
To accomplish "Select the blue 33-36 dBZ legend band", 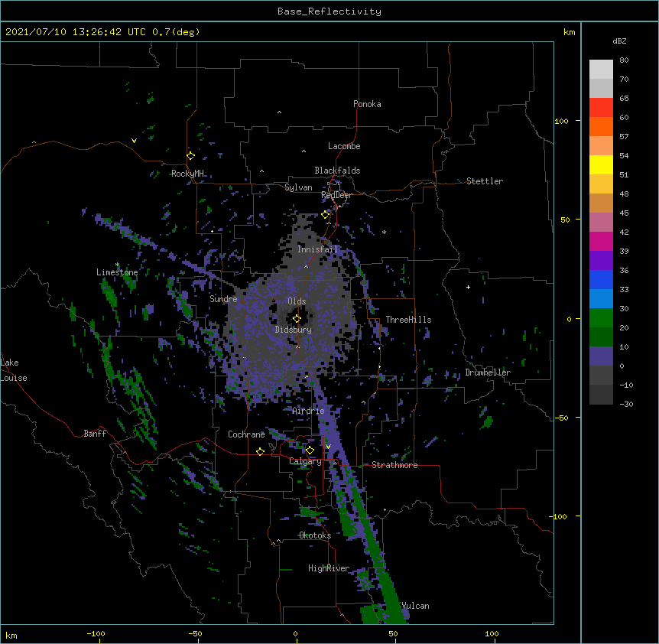I will [x=601, y=279].
